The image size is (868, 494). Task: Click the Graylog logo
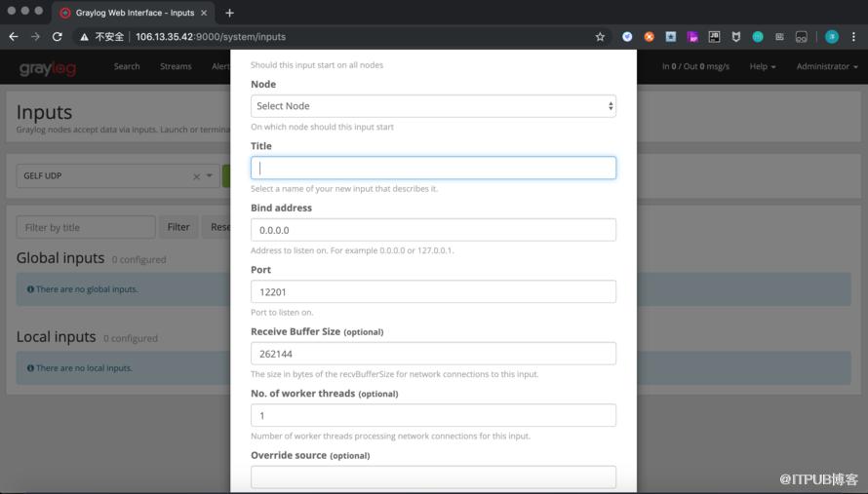click(x=48, y=68)
